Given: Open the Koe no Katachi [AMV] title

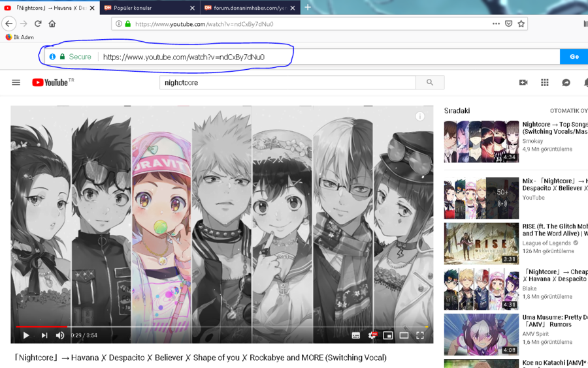Looking at the screenshot, I should [555, 363].
